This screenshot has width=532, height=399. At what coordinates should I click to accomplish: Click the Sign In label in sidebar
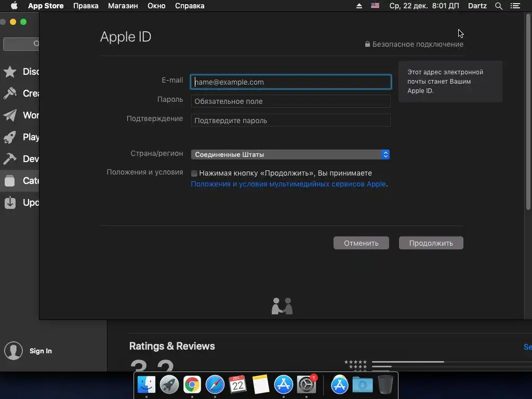(41, 351)
